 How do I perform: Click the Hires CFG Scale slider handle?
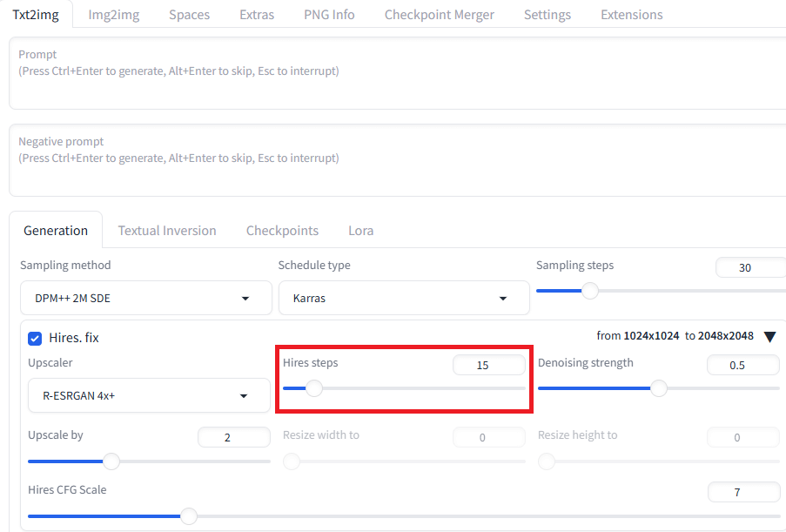point(189,516)
